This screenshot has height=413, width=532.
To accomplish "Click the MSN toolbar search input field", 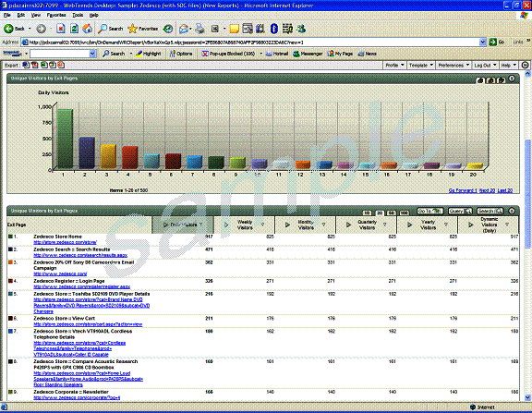I will pos(60,54).
